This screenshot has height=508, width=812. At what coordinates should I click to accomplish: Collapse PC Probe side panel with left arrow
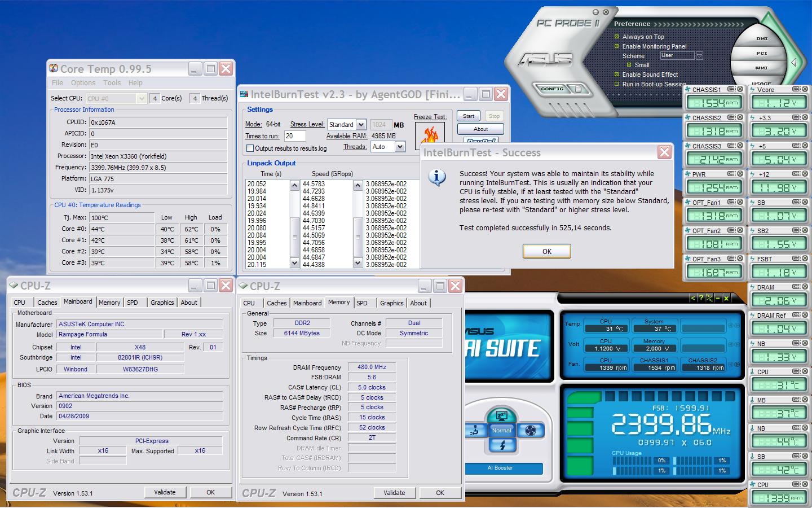(x=794, y=62)
